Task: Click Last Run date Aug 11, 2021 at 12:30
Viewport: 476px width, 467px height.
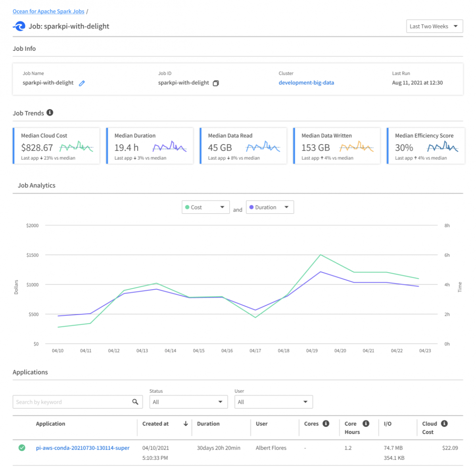Action: [417, 83]
